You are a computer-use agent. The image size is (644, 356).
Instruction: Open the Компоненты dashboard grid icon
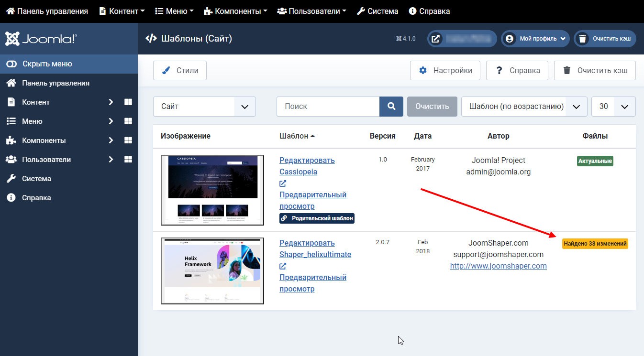click(x=128, y=140)
